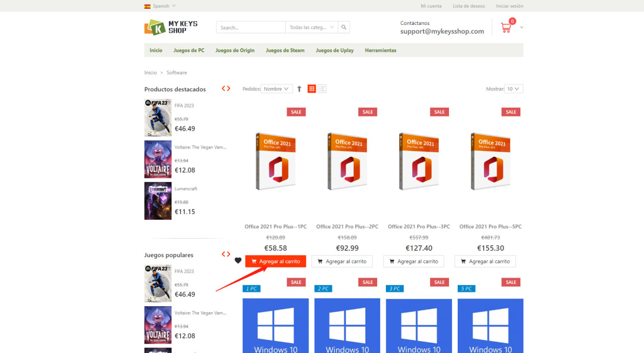
Task: Click the ascending sort arrow icon
Action: [299, 89]
